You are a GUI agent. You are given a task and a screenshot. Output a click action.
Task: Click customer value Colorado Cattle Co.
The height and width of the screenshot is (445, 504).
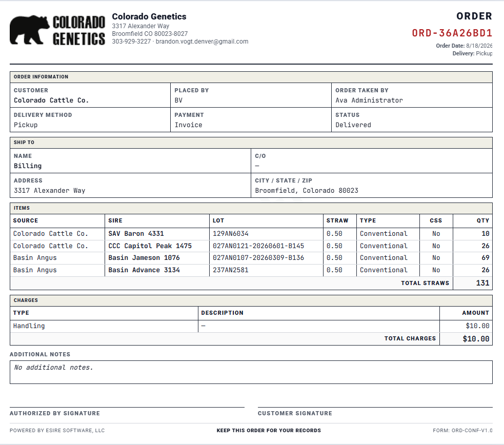pyautogui.click(x=51, y=100)
